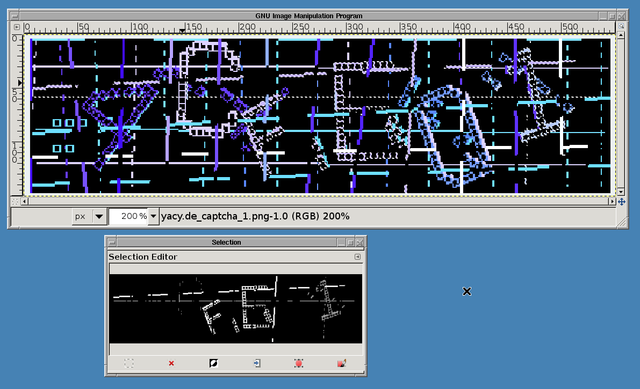
Task: Click the horizontal scrollbar left arrow
Action: [x=24, y=202]
